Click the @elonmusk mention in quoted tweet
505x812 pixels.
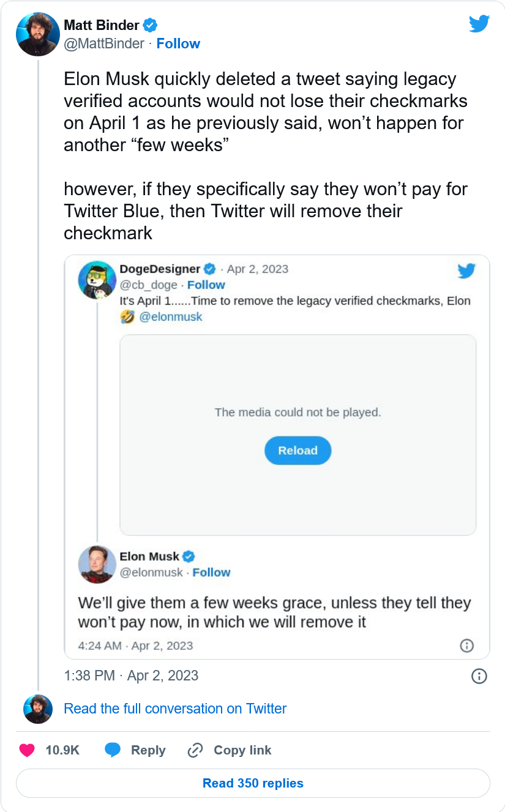point(171,317)
